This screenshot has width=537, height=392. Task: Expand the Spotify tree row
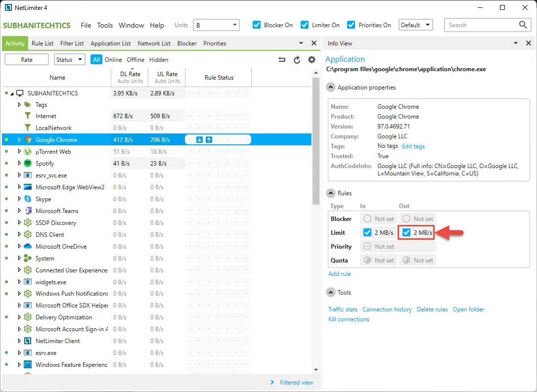tap(19, 163)
